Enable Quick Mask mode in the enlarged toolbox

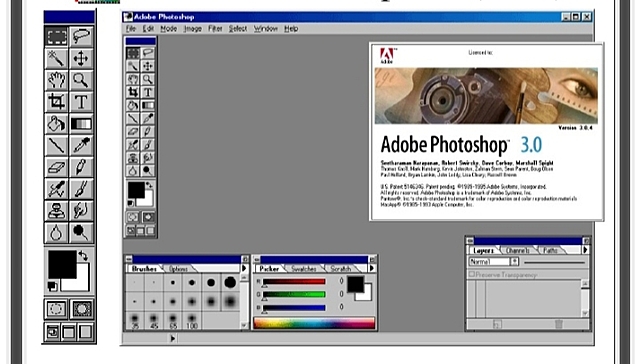pos(81,309)
